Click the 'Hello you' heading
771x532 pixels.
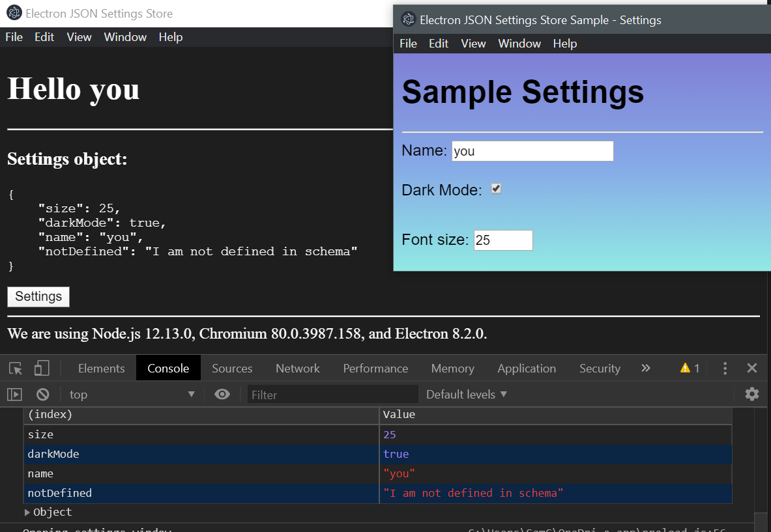(x=73, y=89)
